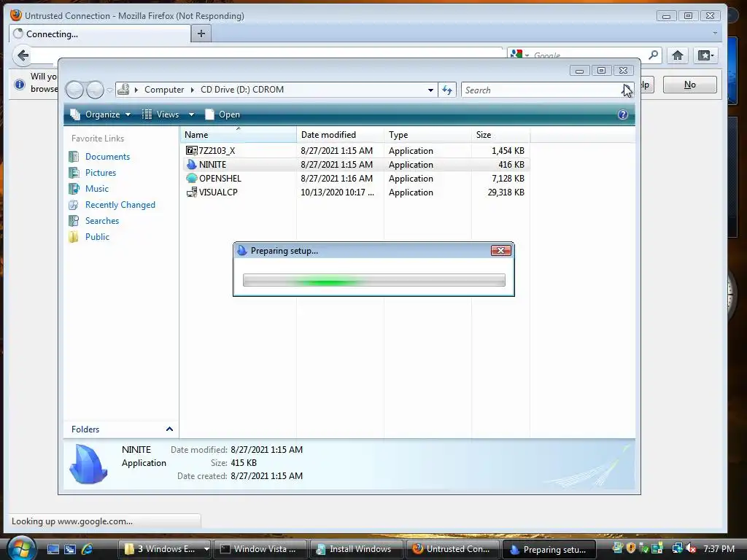Select the NINITE application icon in file list

click(x=191, y=164)
